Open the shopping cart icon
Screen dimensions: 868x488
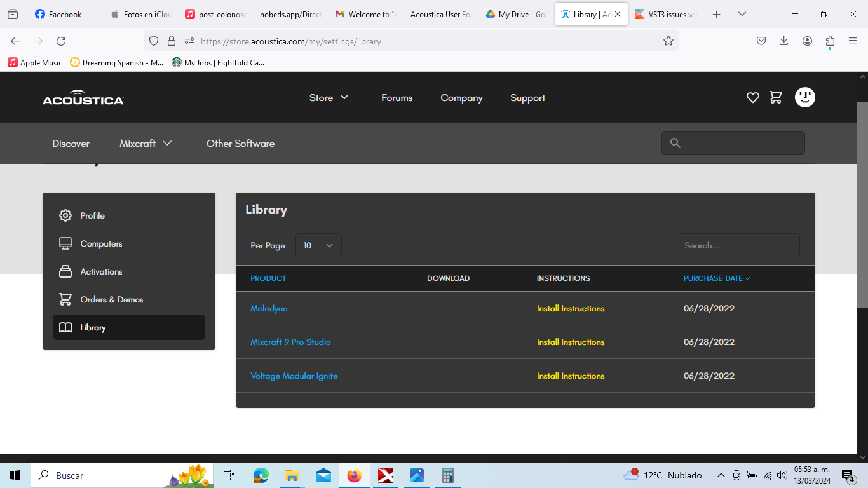776,98
